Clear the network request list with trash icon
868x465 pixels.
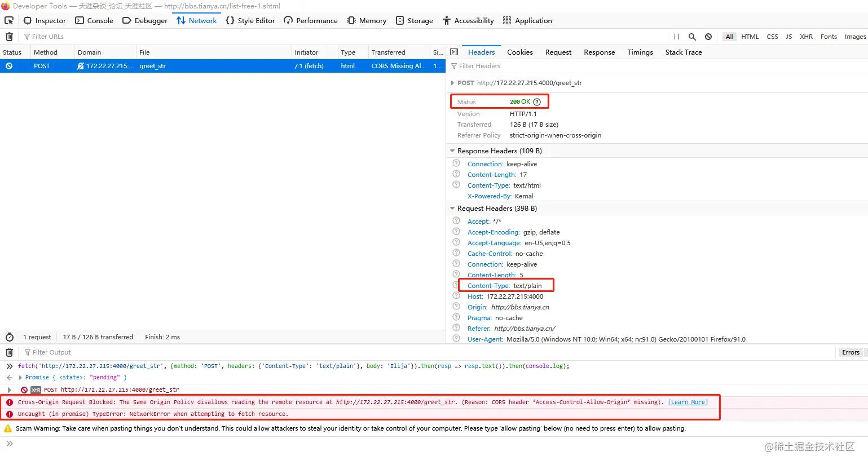(x=9, y=37)
